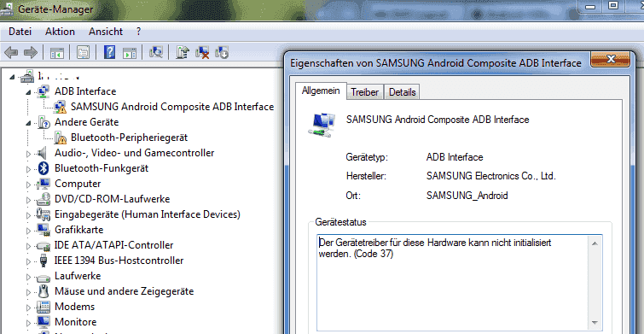644x334 pixels.
Task: Expand the Monitore node arrow
Action: pos(28,323)
